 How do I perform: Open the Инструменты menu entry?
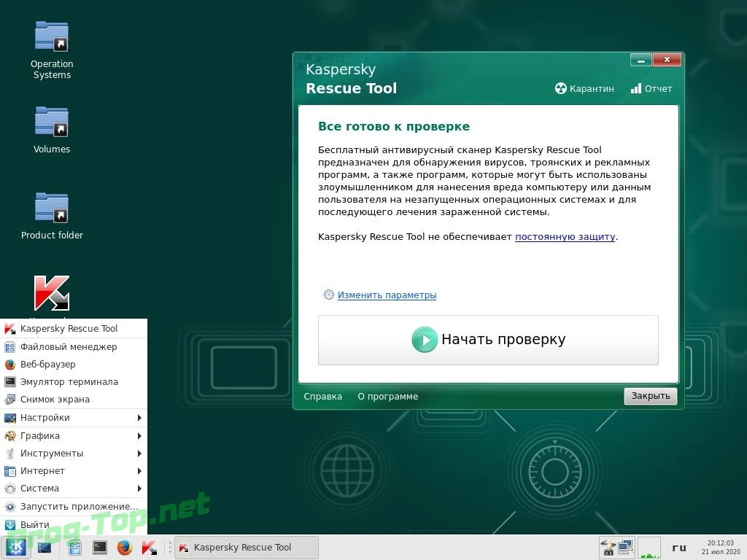[x=74, y=454]
